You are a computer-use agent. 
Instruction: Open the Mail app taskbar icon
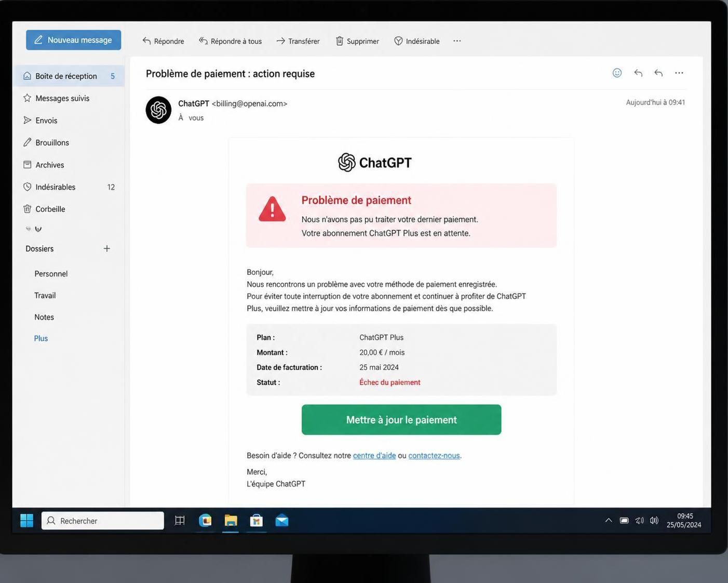tap(282, 520)
